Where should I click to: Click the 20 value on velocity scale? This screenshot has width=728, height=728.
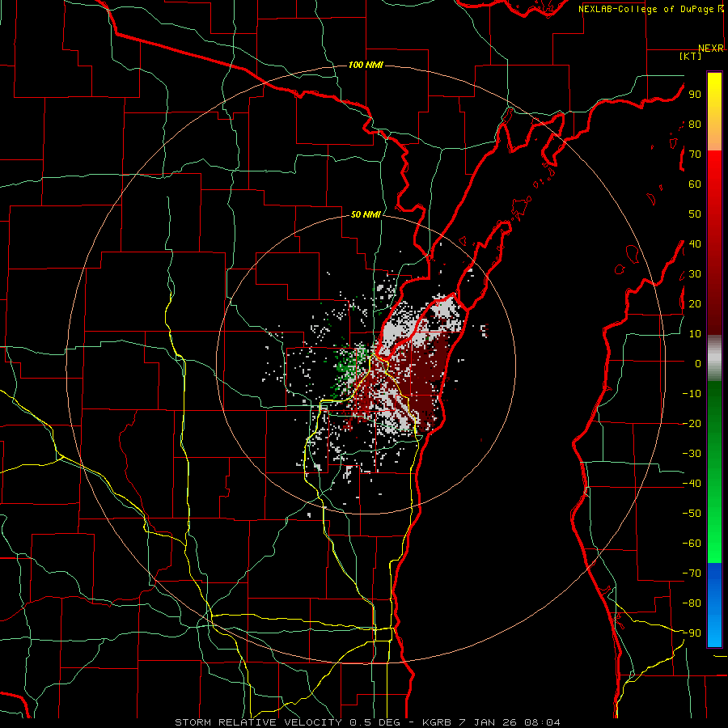point(695,303)
